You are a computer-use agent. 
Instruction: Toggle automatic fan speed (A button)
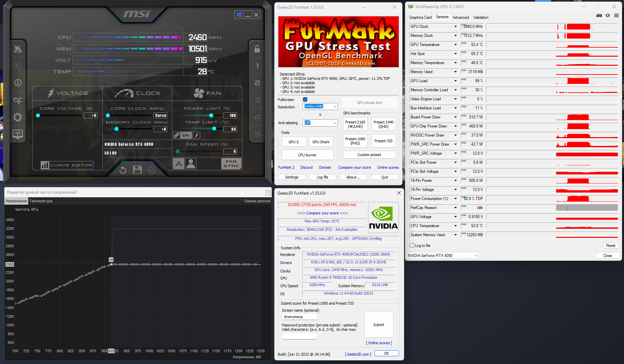click(x=179, y=164)
